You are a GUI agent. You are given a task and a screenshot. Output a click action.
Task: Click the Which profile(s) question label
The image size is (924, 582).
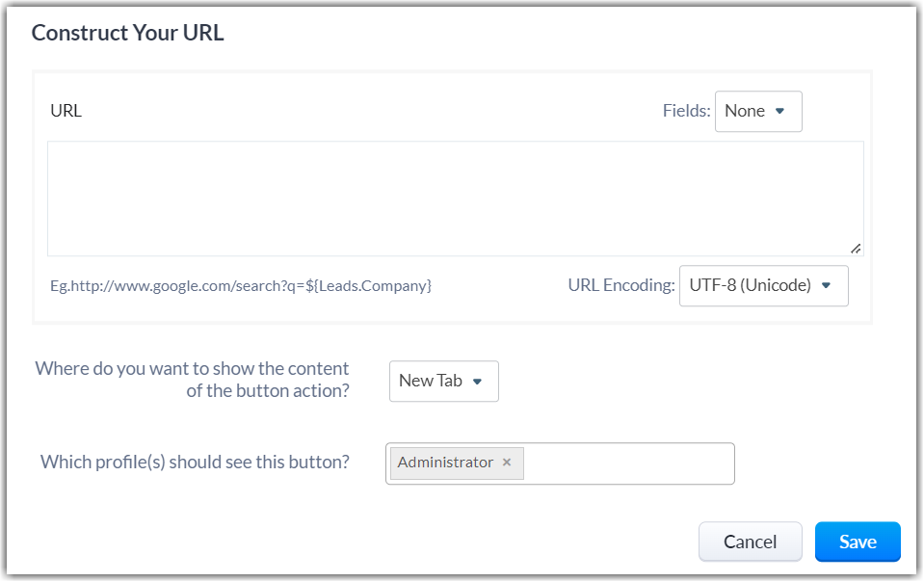pyautogui.click(x=195, y=463)
